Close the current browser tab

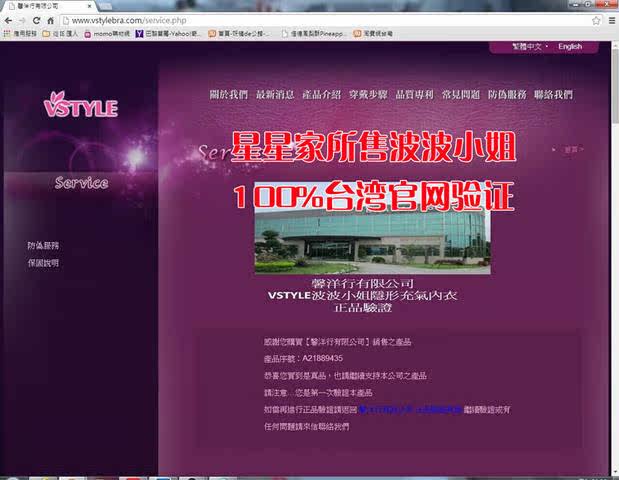point(90,6)
